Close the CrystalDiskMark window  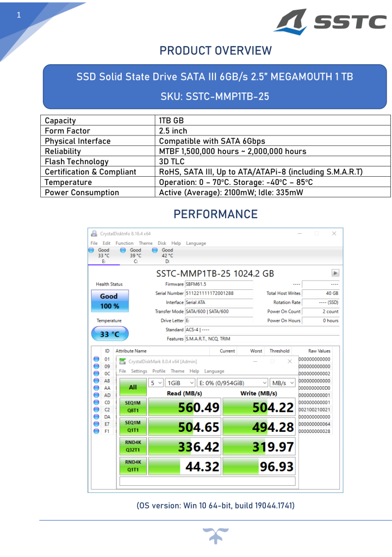[x=290, y=361]
